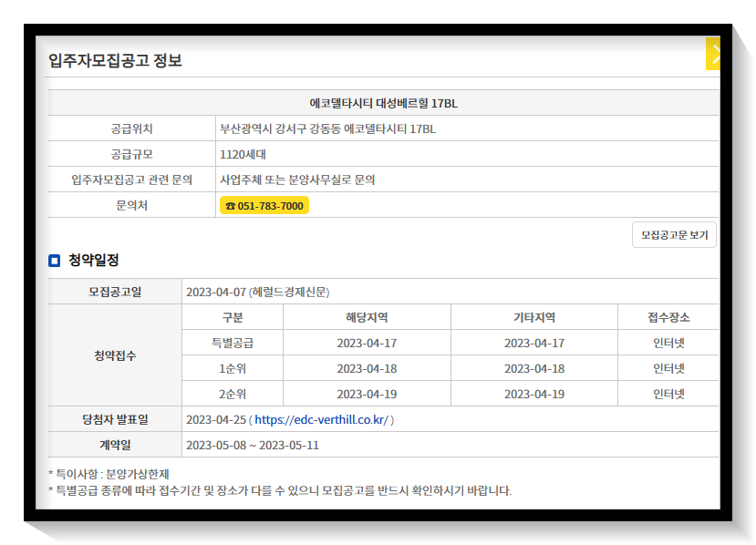Click the blue square icon beside 청약일정
Screen dimensions: 756x545
[55, 261]
